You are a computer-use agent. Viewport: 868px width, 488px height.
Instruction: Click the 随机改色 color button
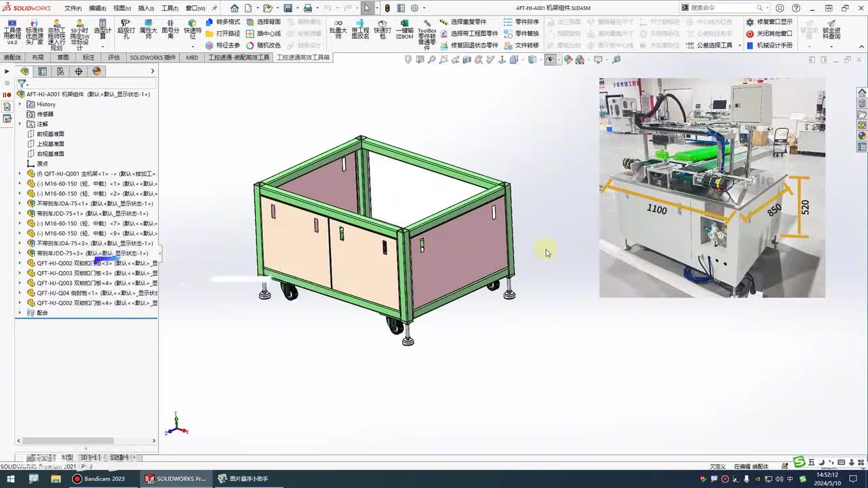click(x=263, y=45)
